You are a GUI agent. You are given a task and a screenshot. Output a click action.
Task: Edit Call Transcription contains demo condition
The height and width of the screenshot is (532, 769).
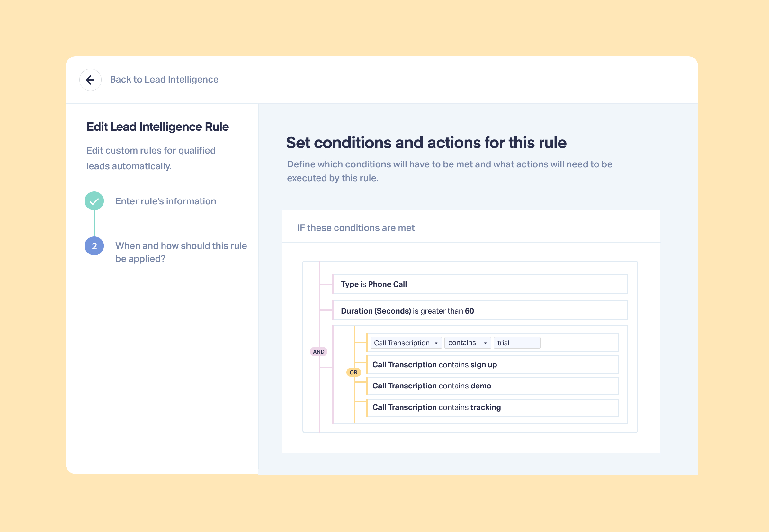tap(492, 386)
